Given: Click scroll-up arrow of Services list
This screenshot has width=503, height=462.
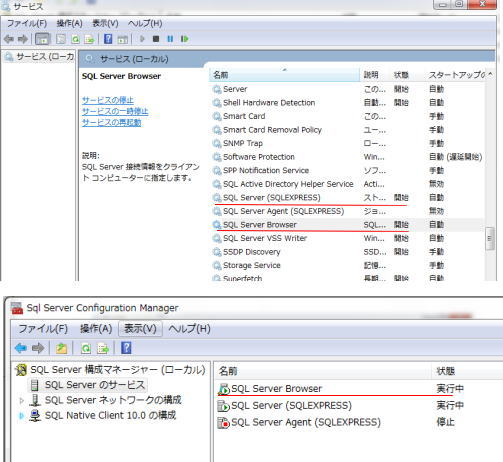Looking at the screenshot, I should pos(490,74).
